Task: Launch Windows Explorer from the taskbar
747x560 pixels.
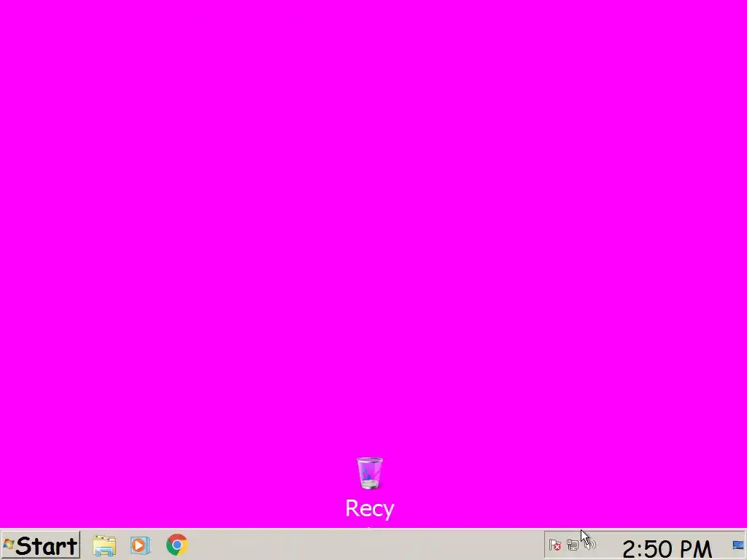Action: pos(104,545)
